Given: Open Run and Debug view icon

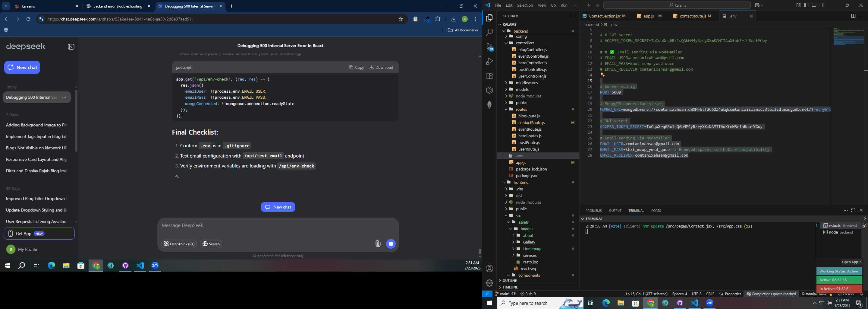Looking at the screenshot, I should coord(489,61).
